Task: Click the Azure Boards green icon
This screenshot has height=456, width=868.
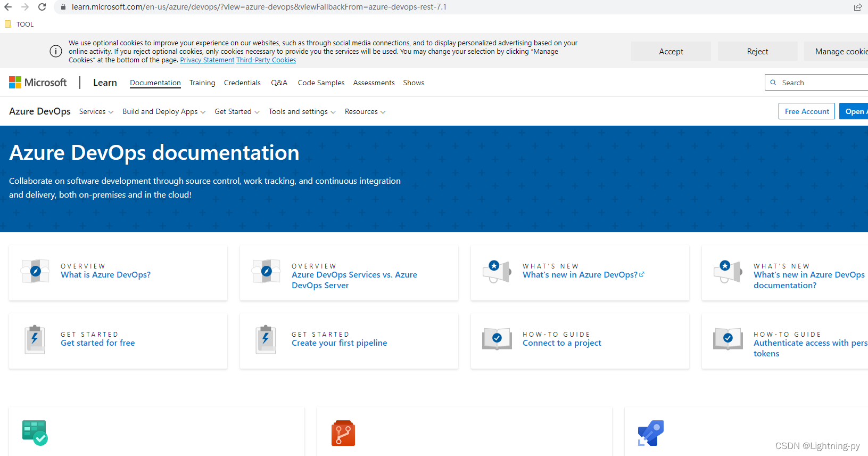Action: tap(35, 433)
